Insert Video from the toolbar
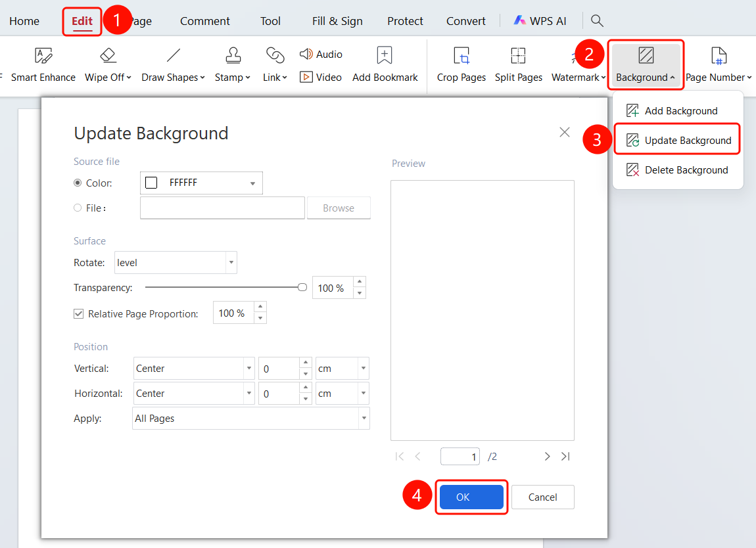The image size is (756, 548). pos(321,77)
